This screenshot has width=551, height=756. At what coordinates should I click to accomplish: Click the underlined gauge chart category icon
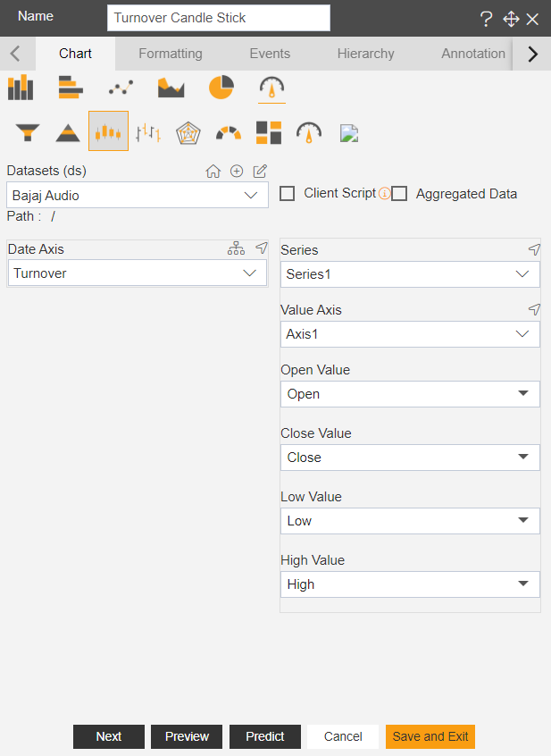[271, 88]
